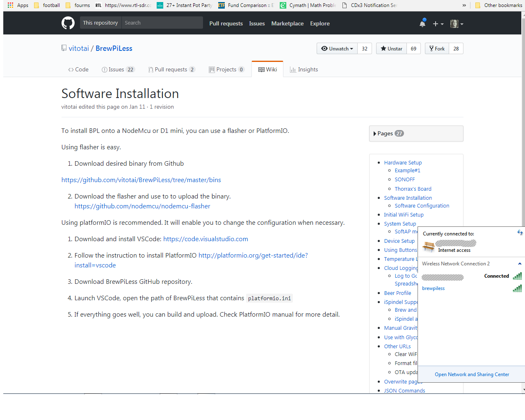Expand the Pages 27 list

tap(416, 133)
